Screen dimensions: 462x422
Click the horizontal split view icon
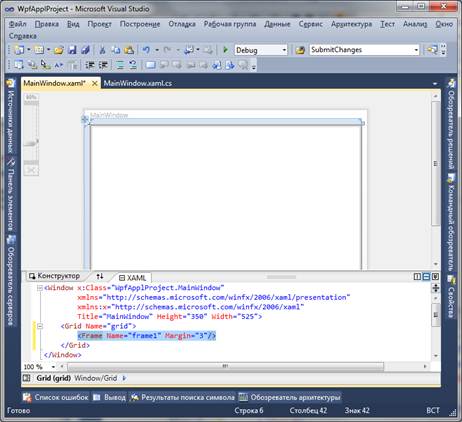click(x=426, y=277)
